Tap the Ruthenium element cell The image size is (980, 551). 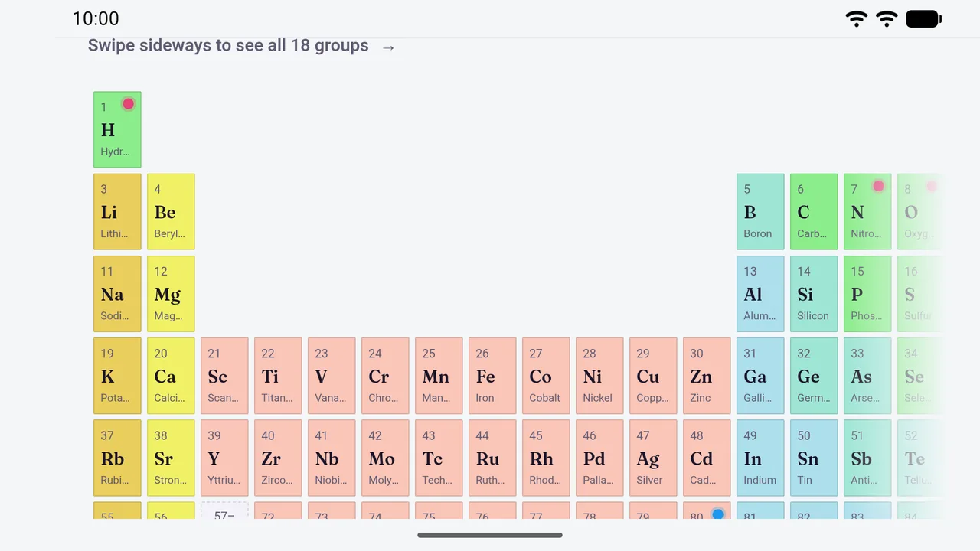click(492, 458)
